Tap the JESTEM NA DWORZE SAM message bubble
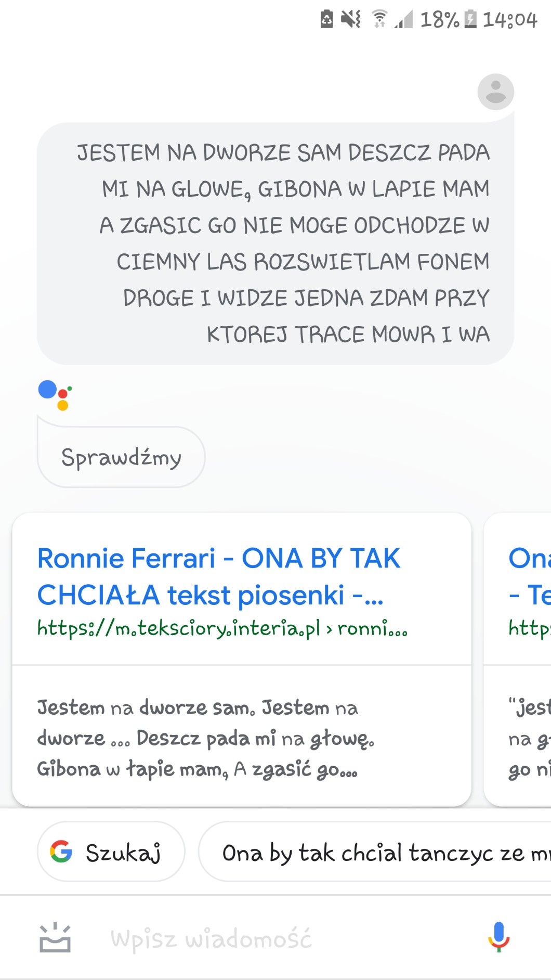Viewport: 551px width, 980px height. (275, 243)
